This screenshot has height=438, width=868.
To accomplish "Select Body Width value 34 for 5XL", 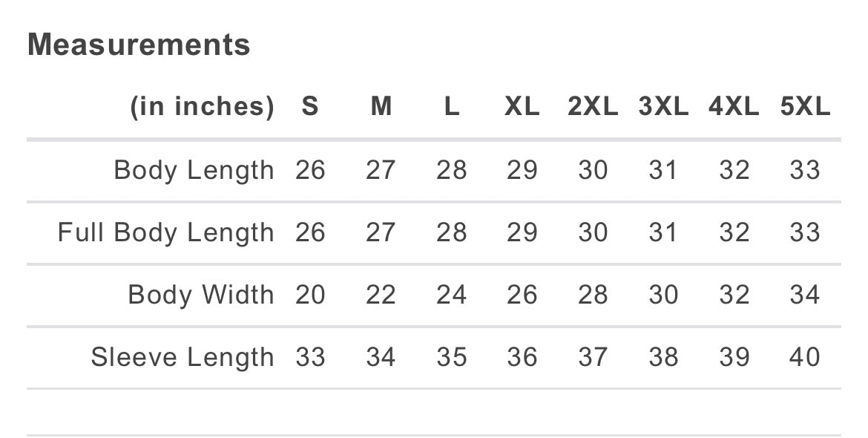I will click(805, 295).
